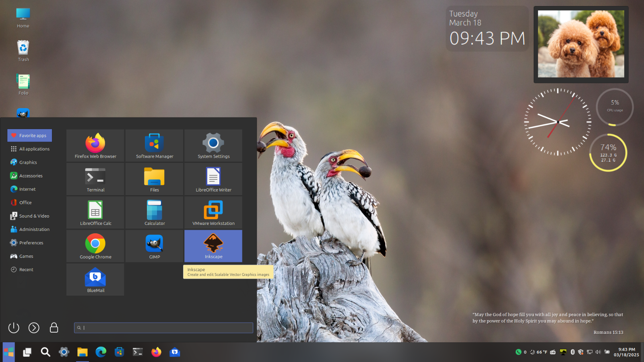Select the Favorite apps category
644x362 pixels.
(x=30, y=136)
